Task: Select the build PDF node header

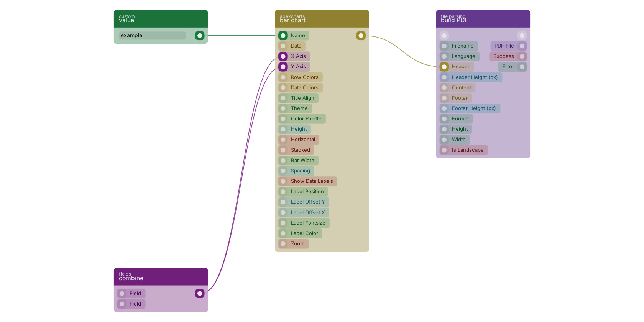Action: click(483, 19)
